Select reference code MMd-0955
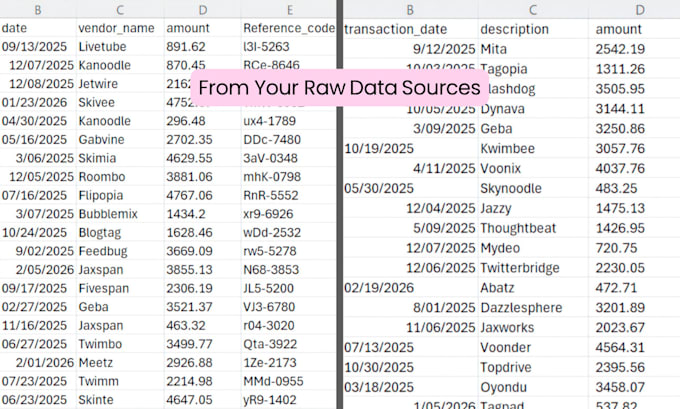The height and width of the screenshot is (409, 680). (x=288, y=382)
